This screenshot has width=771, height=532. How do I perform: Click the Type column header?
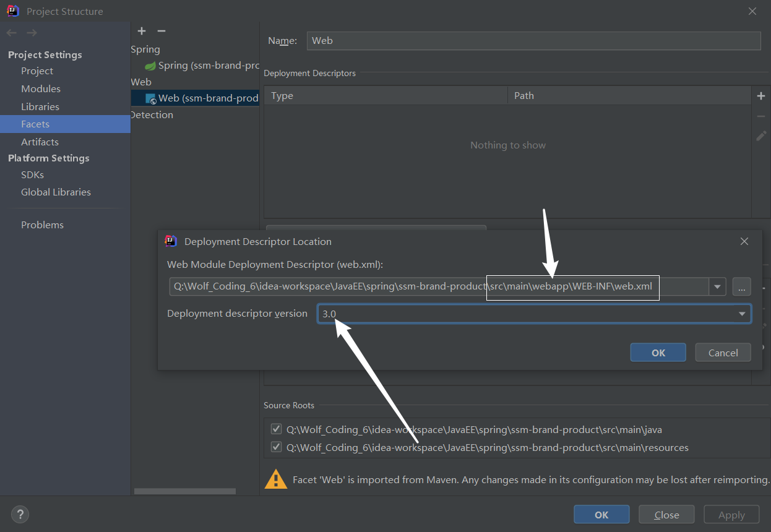pos(385,96)
